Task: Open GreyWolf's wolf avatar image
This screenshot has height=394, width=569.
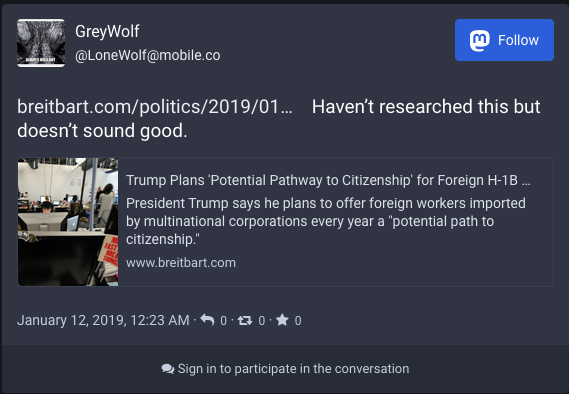Action: pos(41,43)
